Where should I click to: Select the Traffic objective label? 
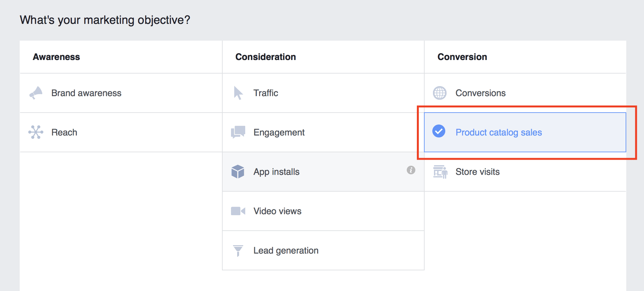click(266, 93)
